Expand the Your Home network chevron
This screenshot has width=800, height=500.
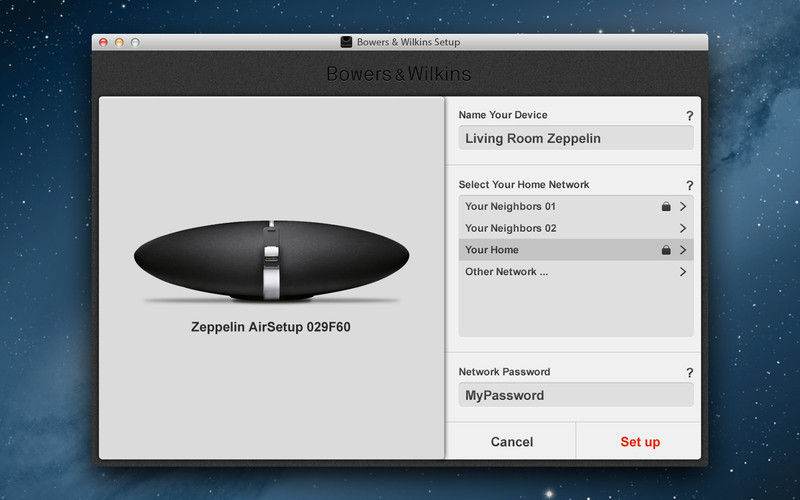coord(683,250)
